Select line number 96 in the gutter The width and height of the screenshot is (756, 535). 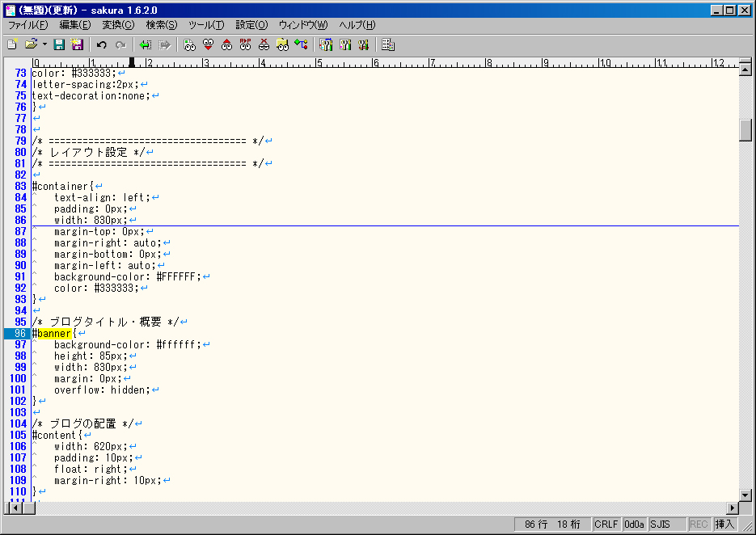tap(19, 334)
